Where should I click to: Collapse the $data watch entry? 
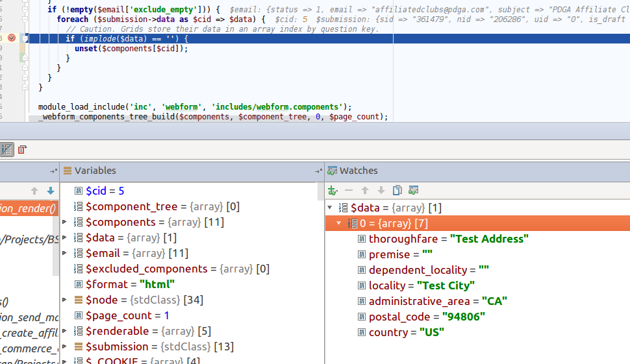(331, 208)
